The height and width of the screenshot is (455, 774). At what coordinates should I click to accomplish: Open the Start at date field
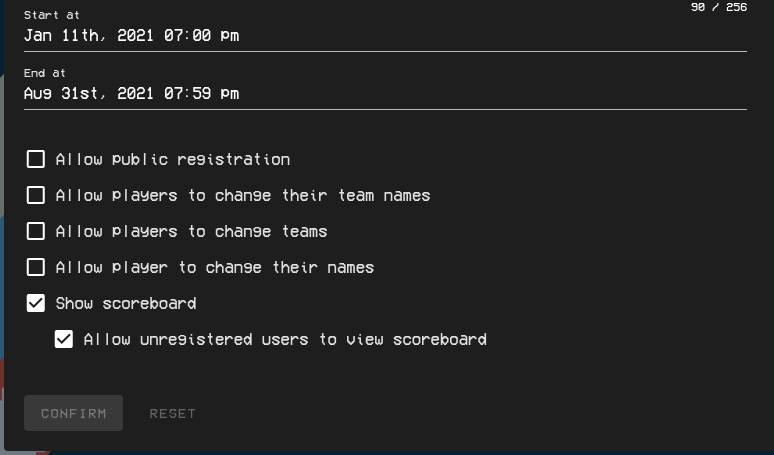coord(385,35)
